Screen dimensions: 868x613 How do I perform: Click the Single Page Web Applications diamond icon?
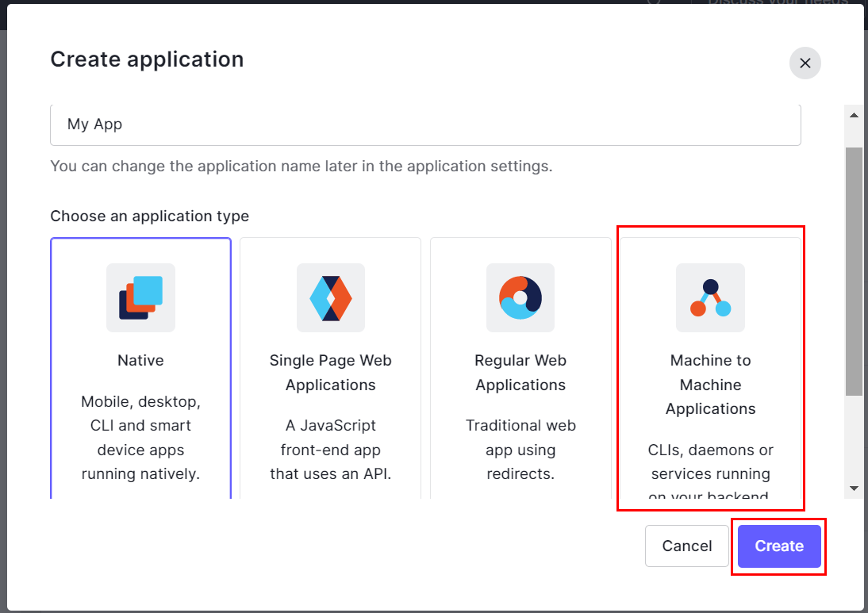click(330, 297)
